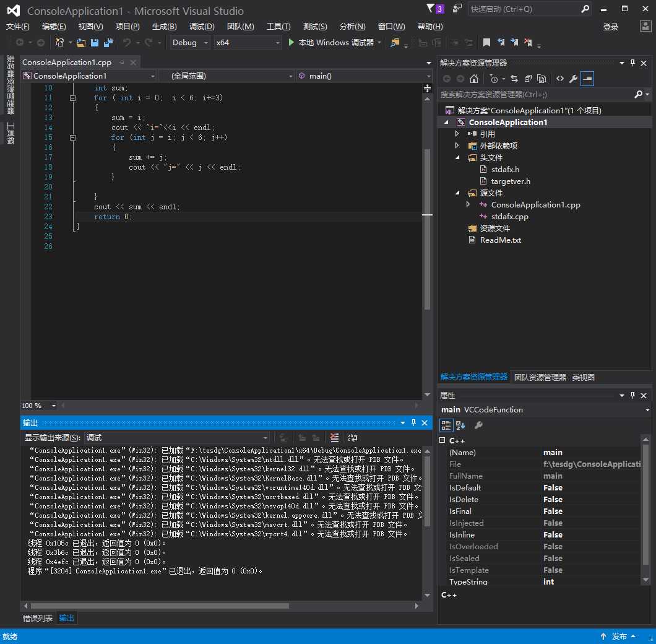This screenshot has width=656, height=644.
Task: Click the New Project toolbar icon
Action: click(60, 42)
